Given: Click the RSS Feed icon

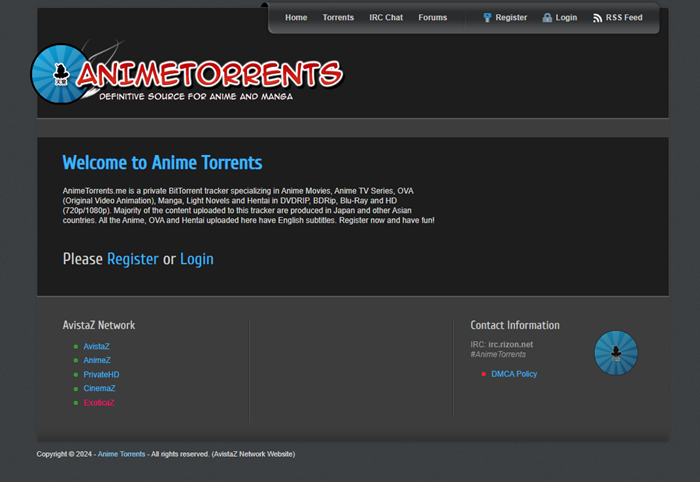Looking at the screenshot, I should click(597, 18).
